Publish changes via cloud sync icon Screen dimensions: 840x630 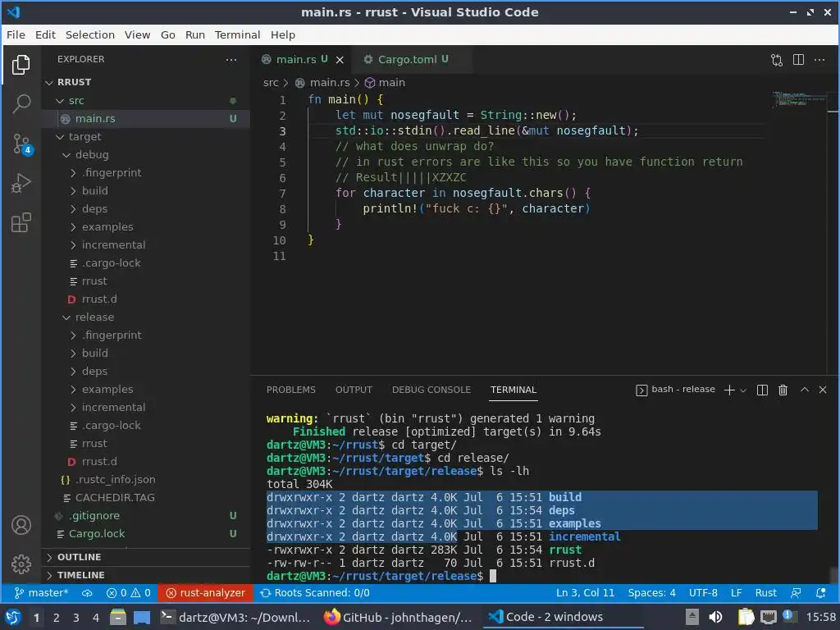tap(87, 592)
